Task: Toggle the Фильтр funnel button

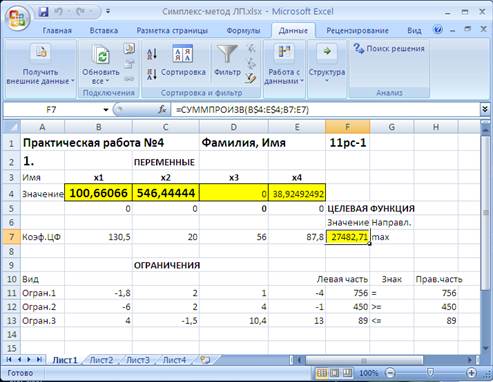Action: (227, 61)
